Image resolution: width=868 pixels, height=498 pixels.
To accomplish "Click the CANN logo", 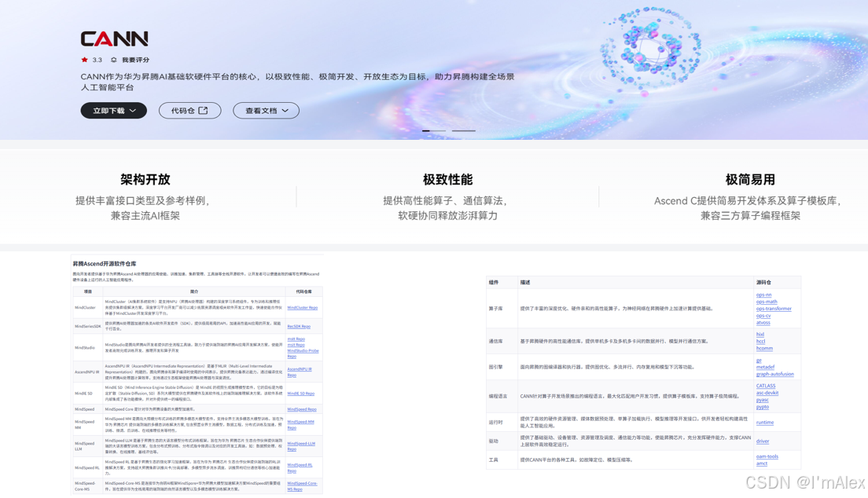I will (x=115, y=37).
